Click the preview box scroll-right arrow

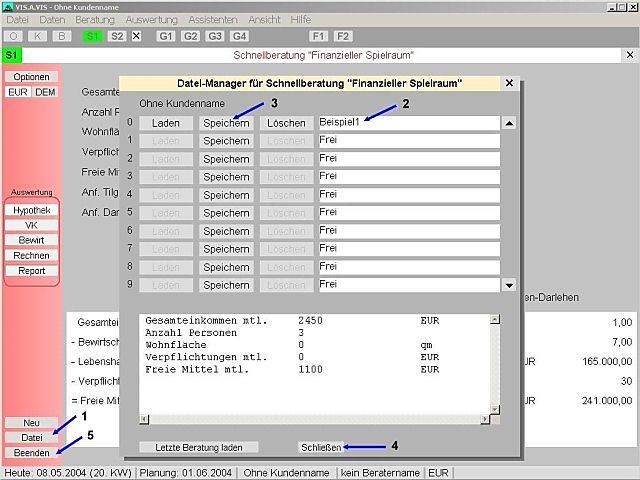click(x=485, y=419)
